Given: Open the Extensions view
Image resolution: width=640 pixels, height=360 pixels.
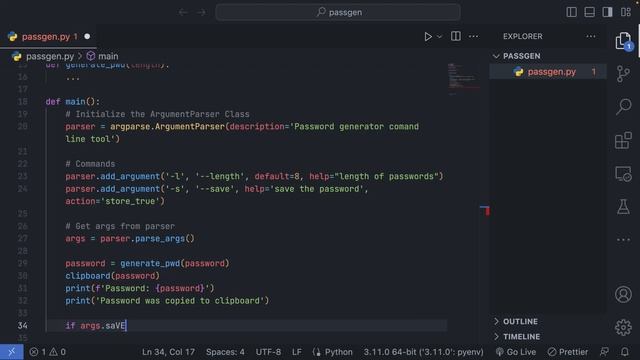Looking at the screenshot, I should point(623,140).
